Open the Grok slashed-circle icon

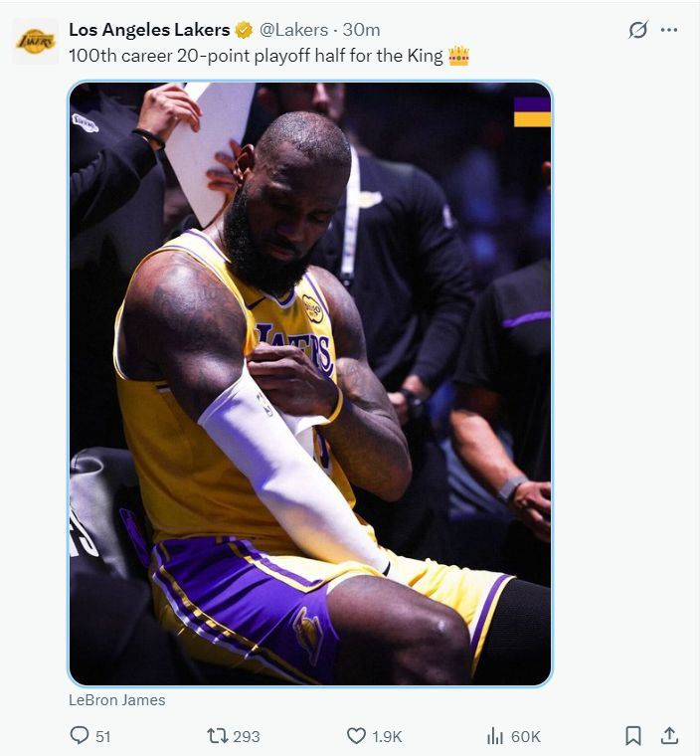638,30
